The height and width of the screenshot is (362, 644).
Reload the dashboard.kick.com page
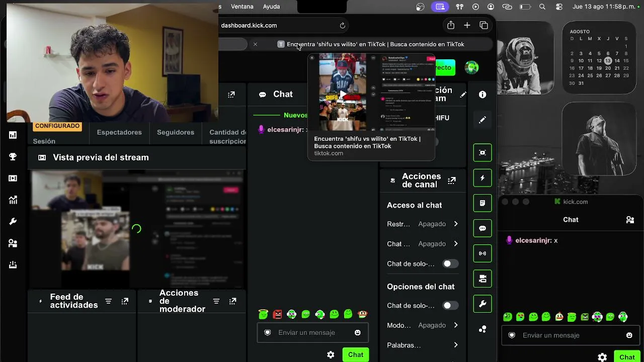pos(343,25)
